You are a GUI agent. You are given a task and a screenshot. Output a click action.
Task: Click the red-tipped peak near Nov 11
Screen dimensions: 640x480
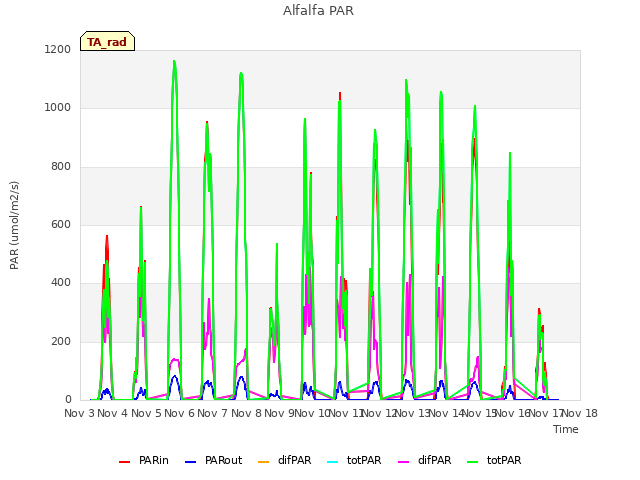340,94
